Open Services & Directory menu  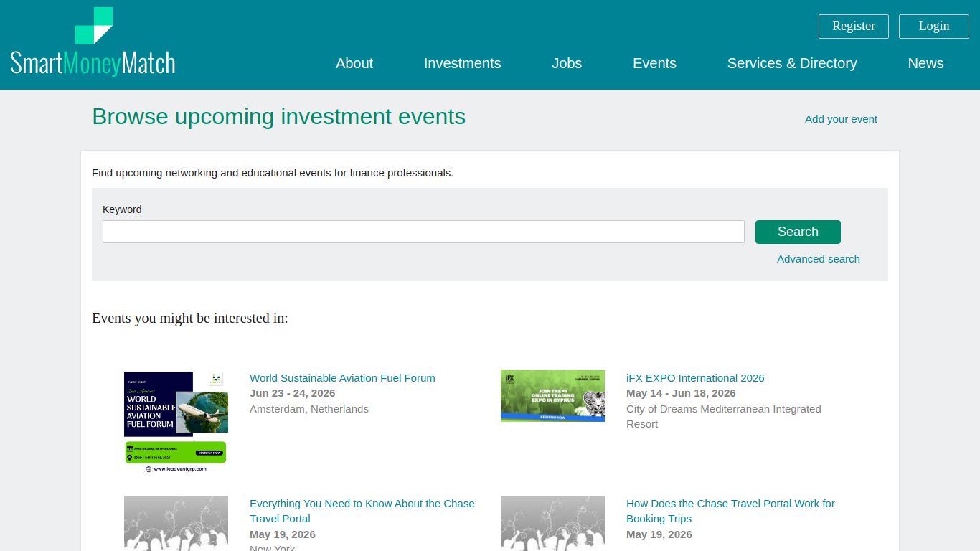(x=792, y=63)
